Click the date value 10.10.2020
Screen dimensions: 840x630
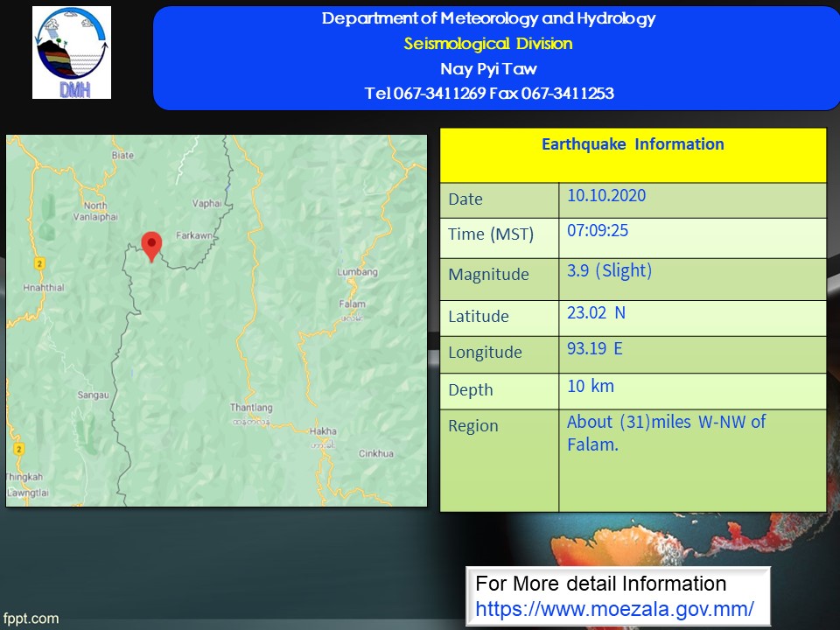[606, 195]
